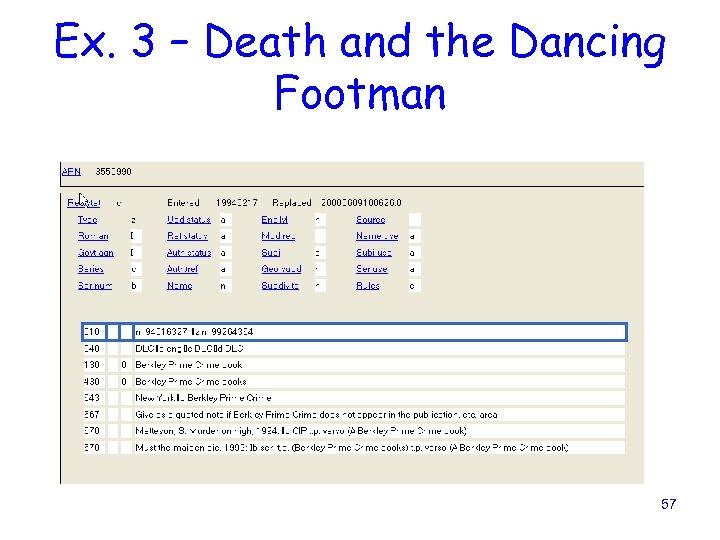Click the Series fixed-field label
The image size is (720, 540).
[90, 269]
